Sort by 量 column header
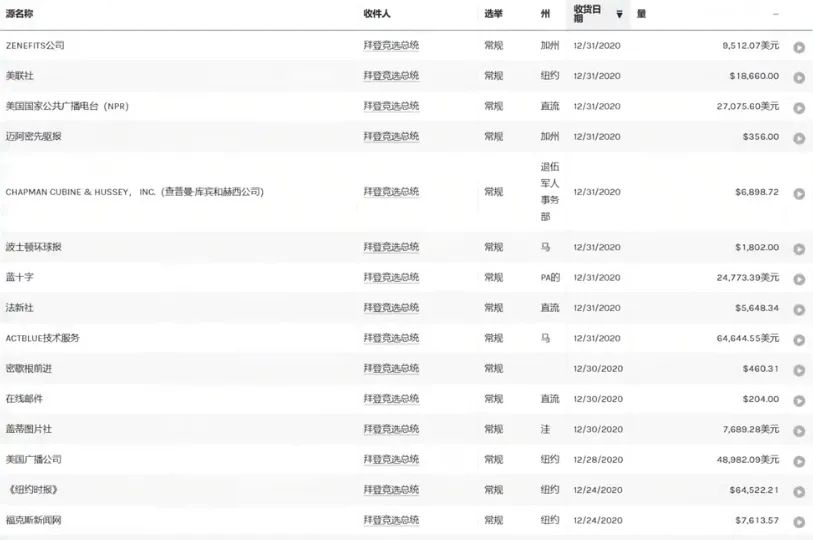Screen dimensions: 813x540 [641, 14]
